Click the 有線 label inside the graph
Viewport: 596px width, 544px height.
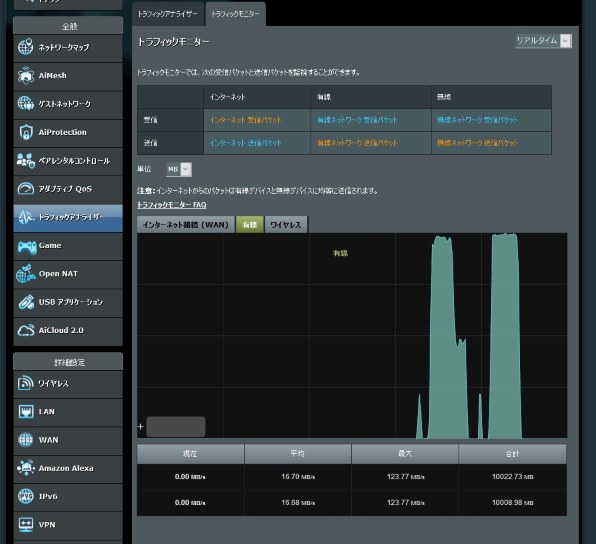point(340,253)
